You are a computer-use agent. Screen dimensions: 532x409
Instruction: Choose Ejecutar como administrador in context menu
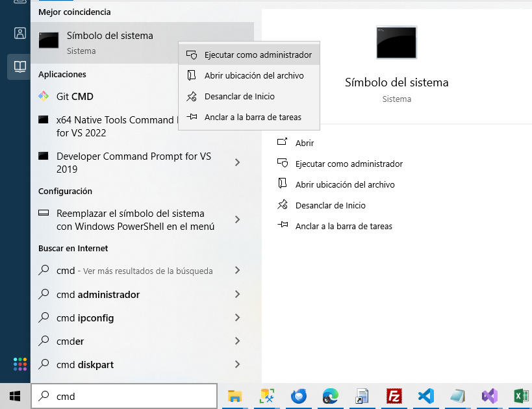click(249, 55)
